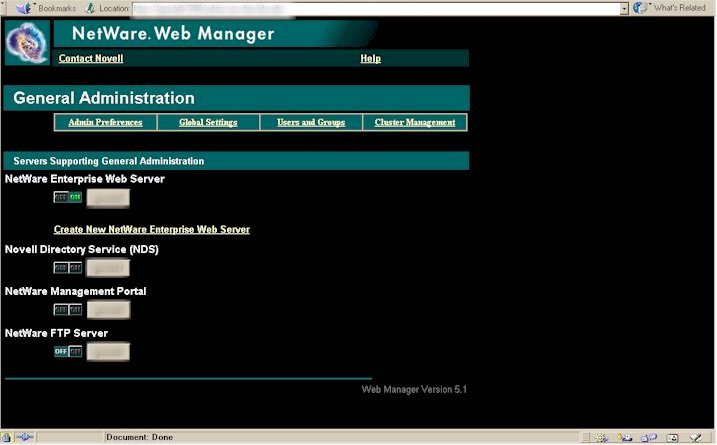Click the Novell Directory Service server button
This screenshot has height=445, width=717.
[108, 268]
